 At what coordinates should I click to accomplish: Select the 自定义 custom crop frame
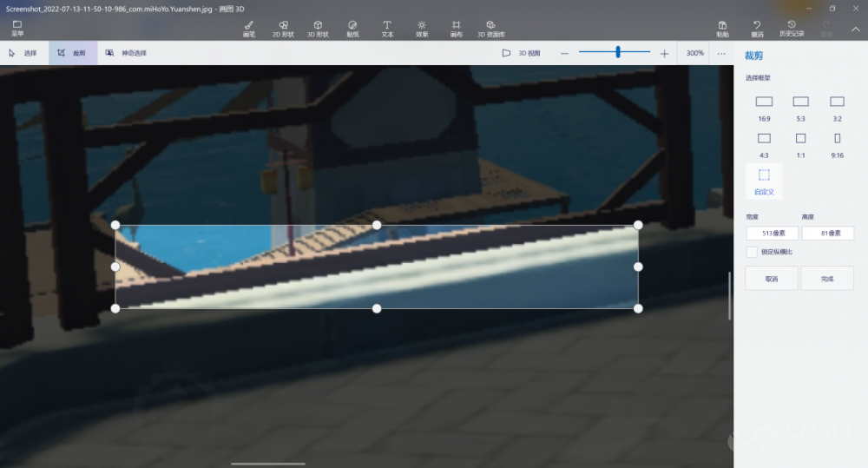pyautogui.click(x=764, y=181)
